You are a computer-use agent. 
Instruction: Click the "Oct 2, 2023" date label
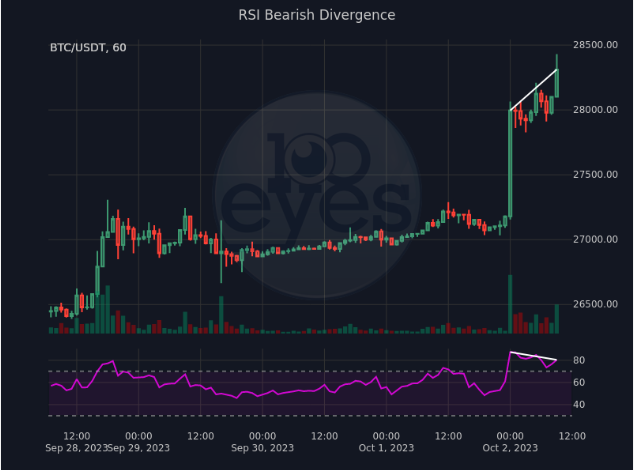click(510, 448)
